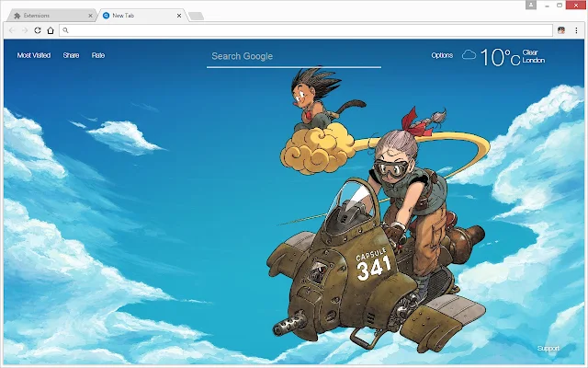Click inside the browser address bar

pos(306,30)
